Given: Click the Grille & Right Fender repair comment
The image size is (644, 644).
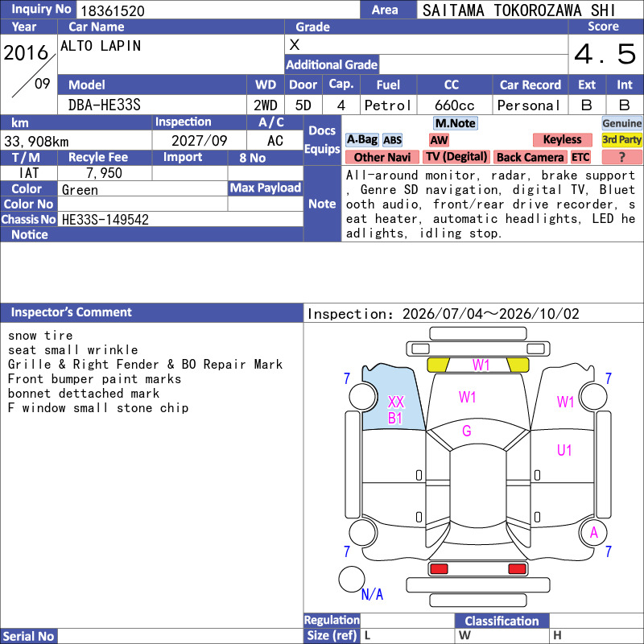Looking at the screenshot, I should point(145,365).
